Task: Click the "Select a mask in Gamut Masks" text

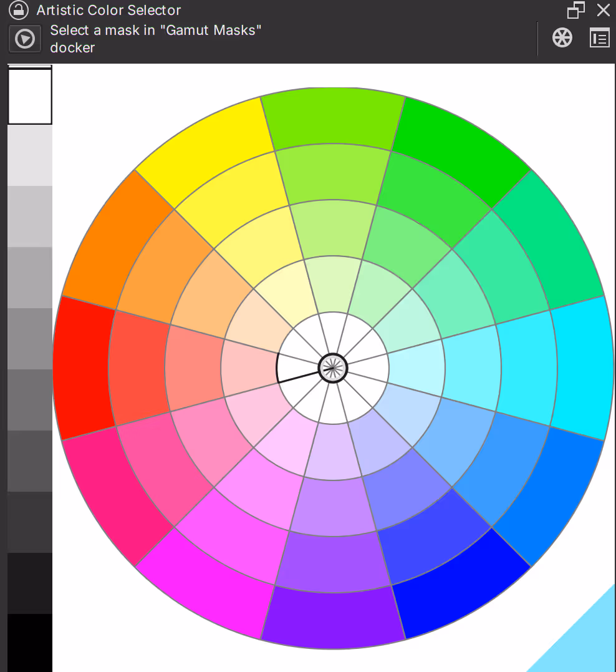Action: coord(155,30)
